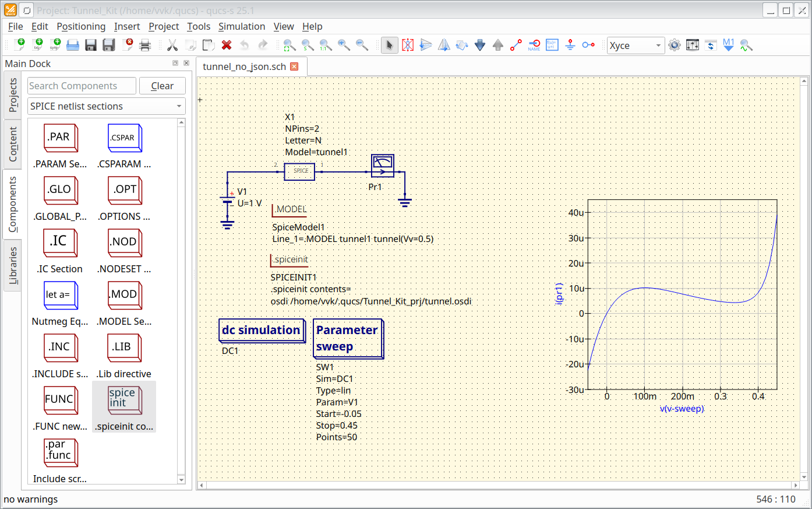This screenshot has height=509, width=812.
Task: Click the schematic horizontal scrollbar
Action: pyautogui.click(x=498, y=485)
